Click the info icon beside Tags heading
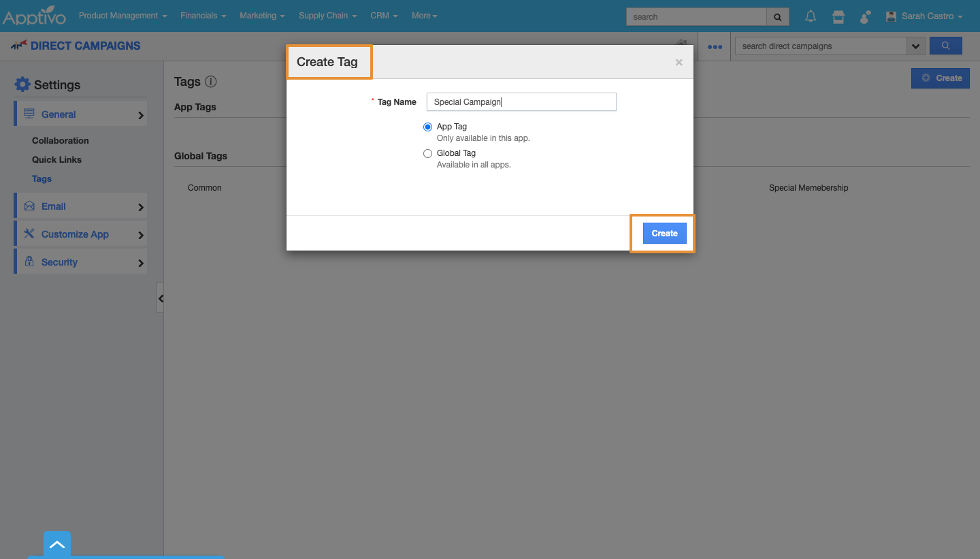980x559 pixels. (211, 81)
